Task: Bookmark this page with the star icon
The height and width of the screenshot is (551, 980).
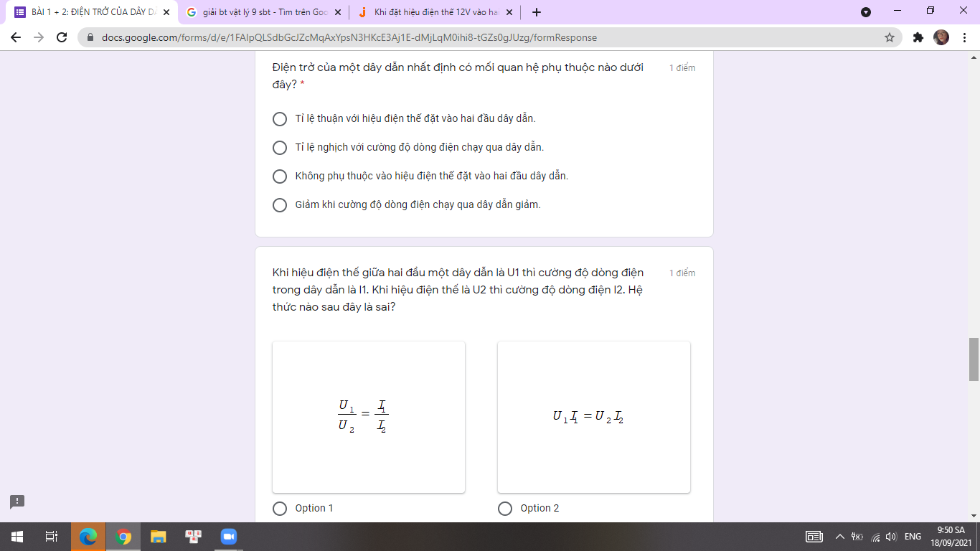Action: click(890, 37)
